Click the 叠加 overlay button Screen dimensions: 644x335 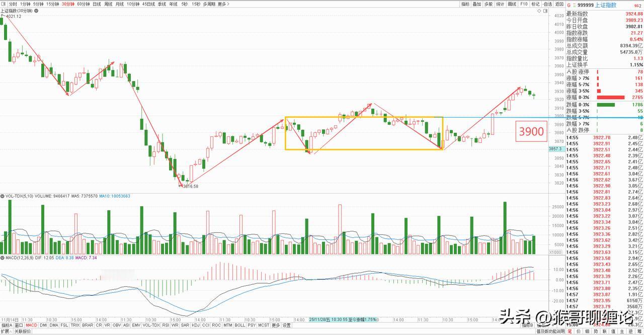coord(477,4)
